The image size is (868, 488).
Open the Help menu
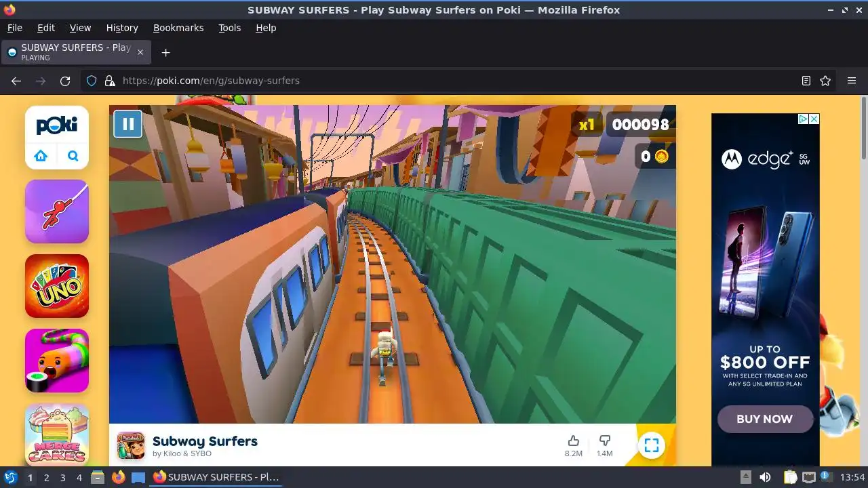click(x=266, y=28)
